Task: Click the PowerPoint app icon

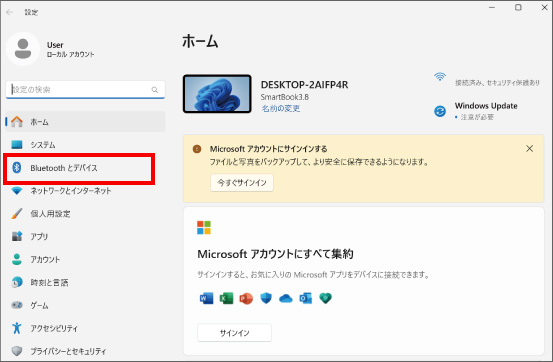Action: click(x=246, y=298)
